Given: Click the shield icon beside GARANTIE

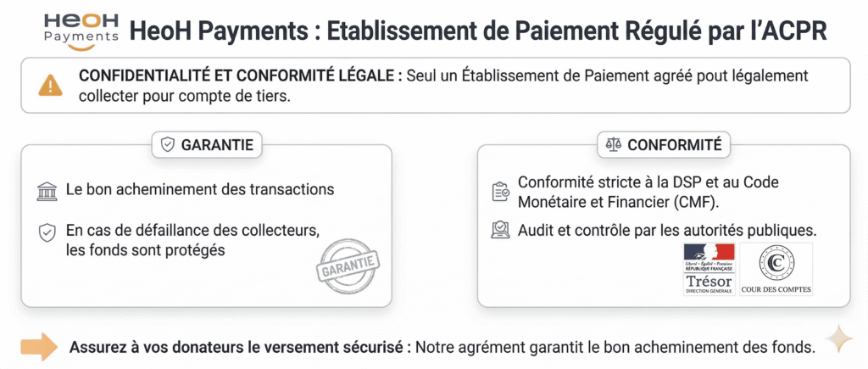Looking at the screenshot, I should [168, 145].
